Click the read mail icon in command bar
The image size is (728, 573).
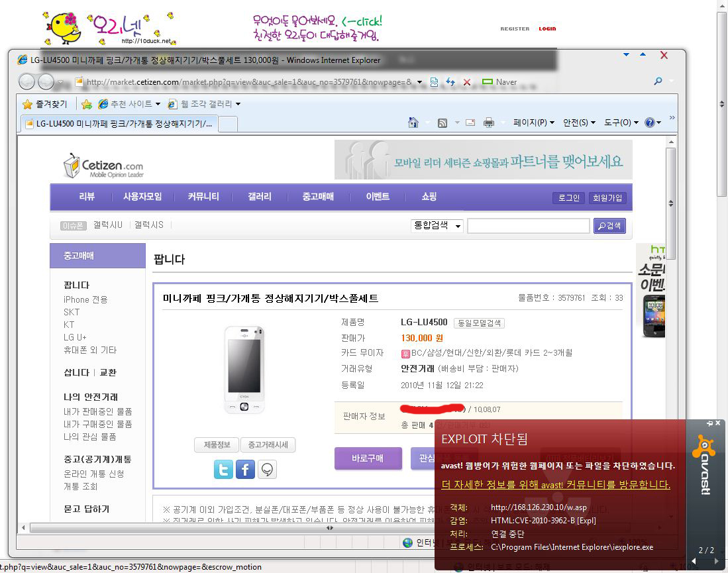(470, 123)
